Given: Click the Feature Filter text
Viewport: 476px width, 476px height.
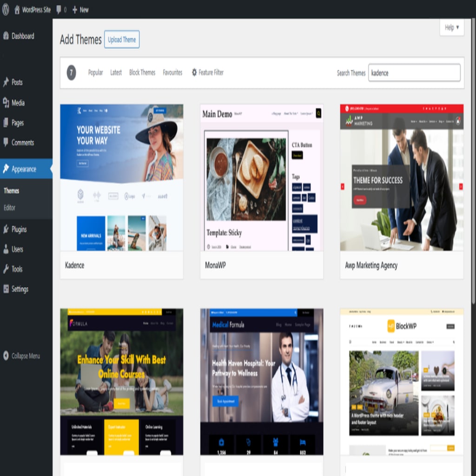Looking at the screenshot, I should coord(211,73).
